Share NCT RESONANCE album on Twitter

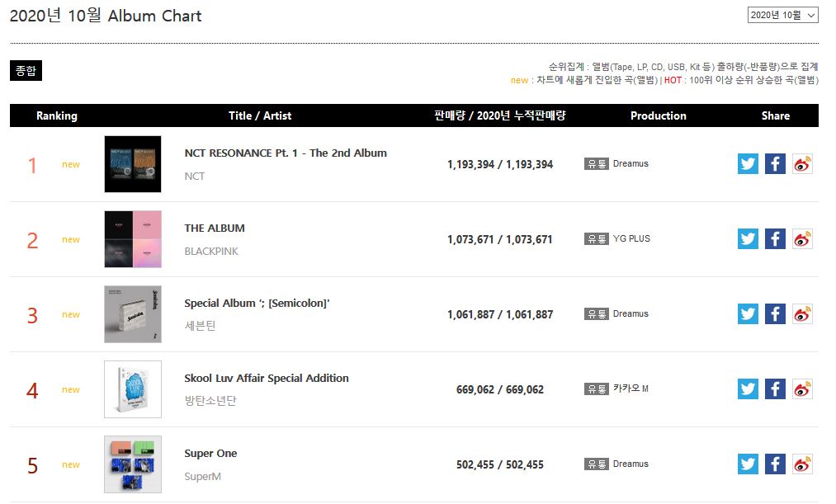tap(748, 163)
